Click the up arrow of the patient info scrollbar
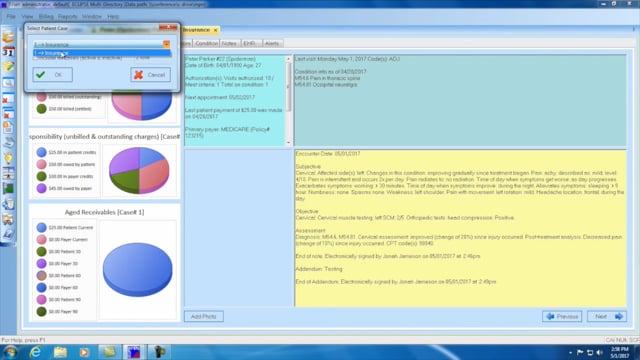The width and height of the screenshot is (640, 360). tap(288, 59)
